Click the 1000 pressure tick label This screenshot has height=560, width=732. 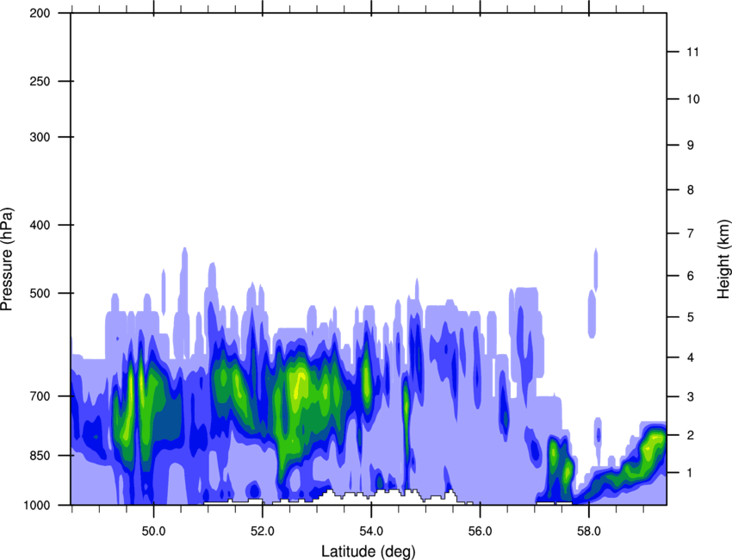[37, 505]
